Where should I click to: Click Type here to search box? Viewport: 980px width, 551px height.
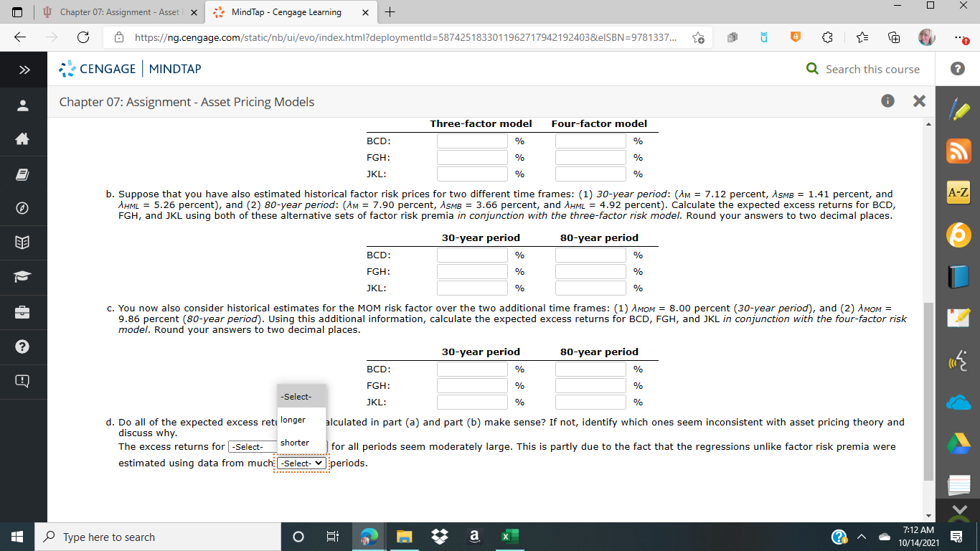(158, 537)
